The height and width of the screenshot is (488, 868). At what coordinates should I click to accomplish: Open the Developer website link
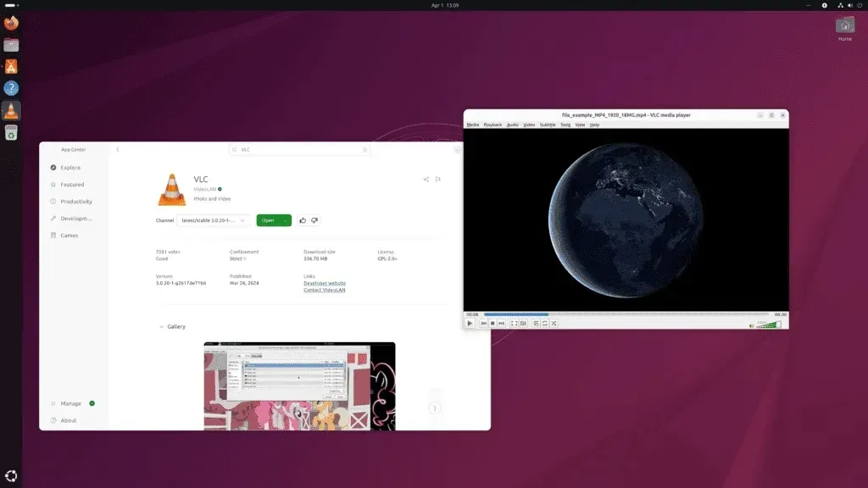(x=325, y=283)
